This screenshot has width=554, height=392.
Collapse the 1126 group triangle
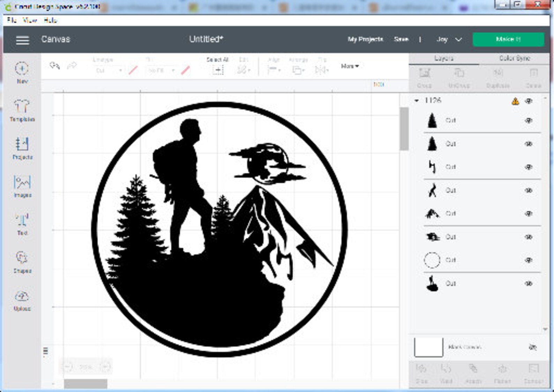point(417,101)
